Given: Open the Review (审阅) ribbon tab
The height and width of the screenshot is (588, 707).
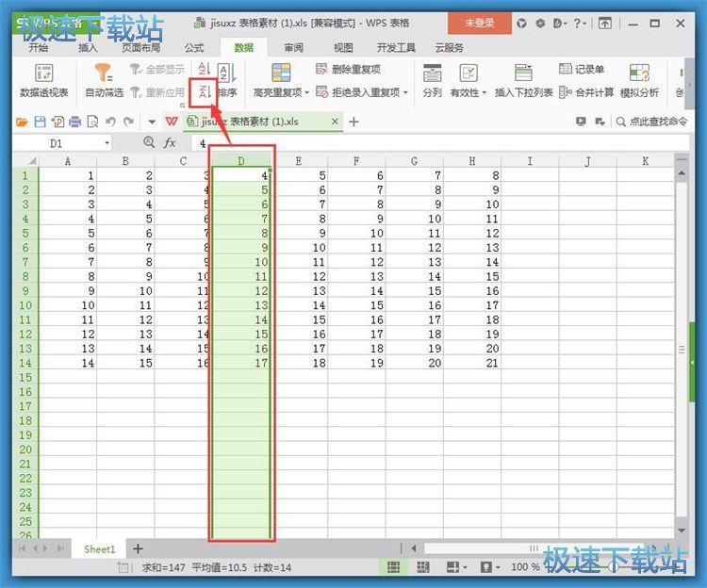Looking at the screenshot, I should (x=293, y=47).
